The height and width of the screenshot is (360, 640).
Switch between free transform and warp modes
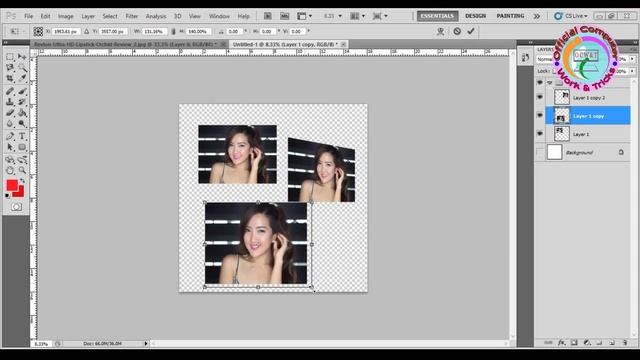(x=440, y=31)
